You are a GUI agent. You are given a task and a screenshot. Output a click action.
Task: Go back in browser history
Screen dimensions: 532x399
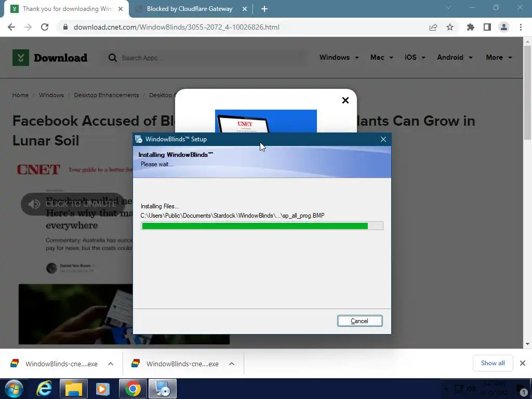(x=11, y=27)
